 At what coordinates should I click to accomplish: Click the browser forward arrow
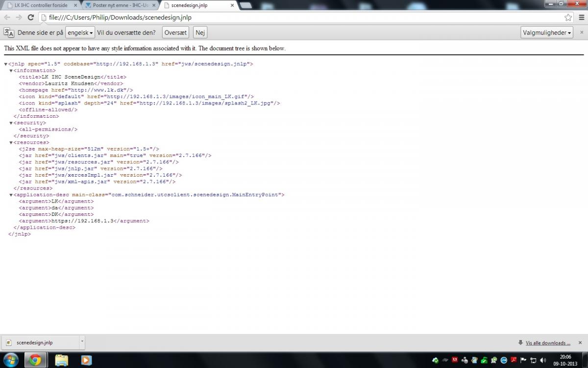(19, 17)
